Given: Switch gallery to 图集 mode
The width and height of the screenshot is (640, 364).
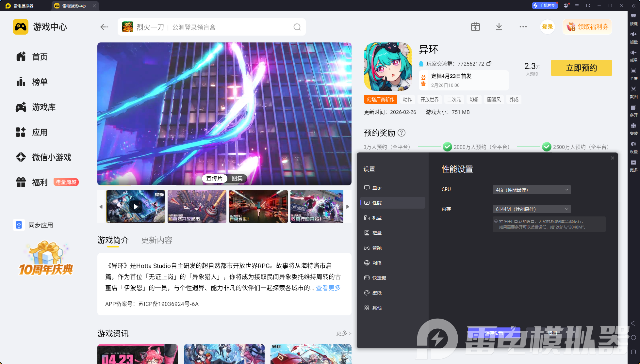Looking at the screenshot, I should [x=237, y=179].
